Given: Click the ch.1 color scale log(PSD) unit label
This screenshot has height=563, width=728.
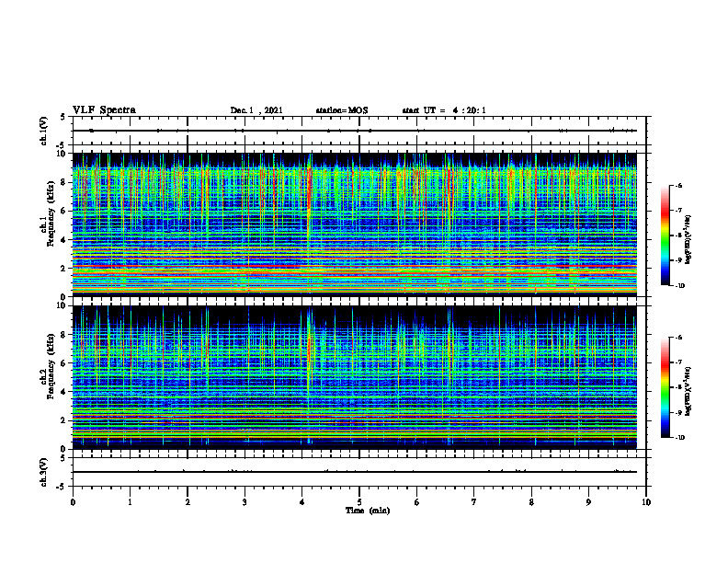Looking at the screenshot, I should 688,240.
